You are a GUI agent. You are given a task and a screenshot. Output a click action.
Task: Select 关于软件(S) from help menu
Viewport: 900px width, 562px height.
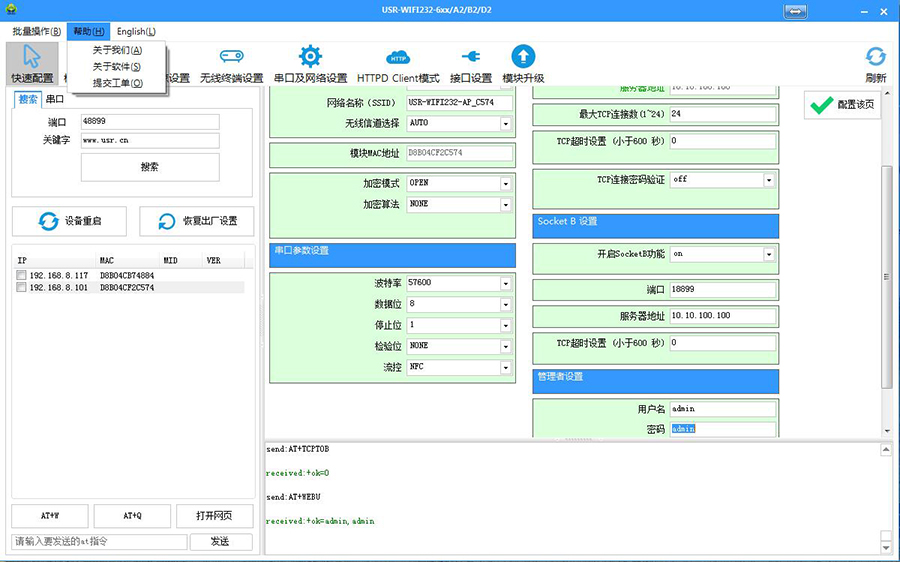coord(116,66)
